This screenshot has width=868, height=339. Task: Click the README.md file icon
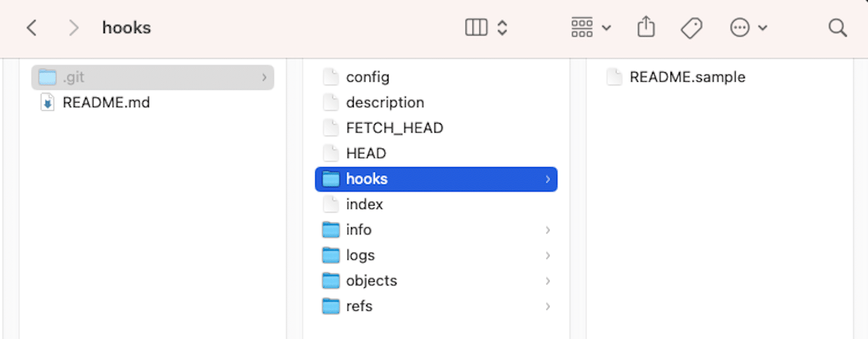pyautogui.click(x=46, y=102)
